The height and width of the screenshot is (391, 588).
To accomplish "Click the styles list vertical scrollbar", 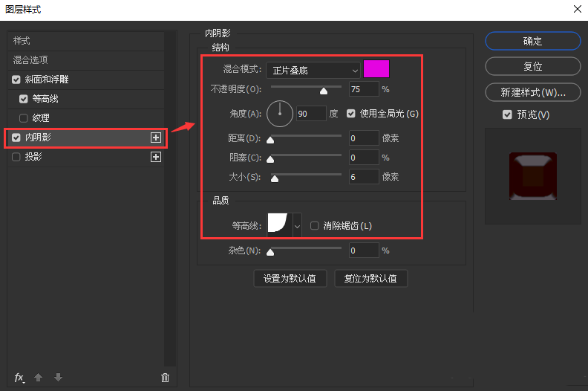I will tap(170, 198).
